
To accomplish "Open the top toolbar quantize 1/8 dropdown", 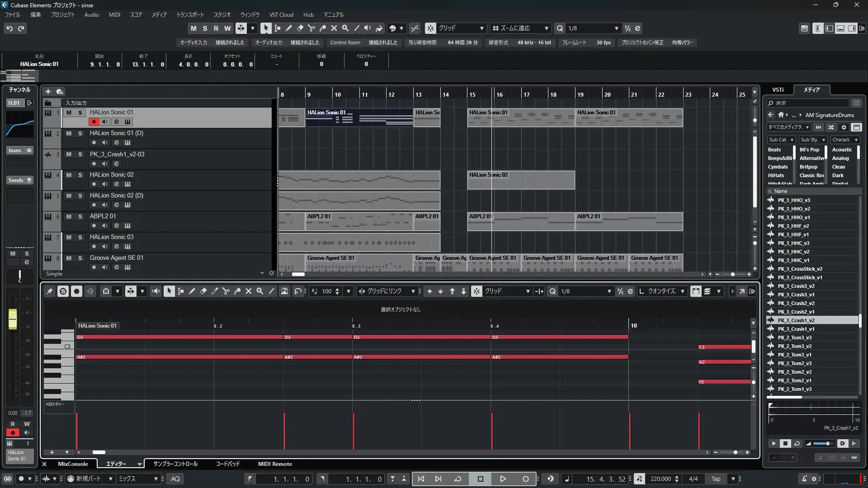I will pyautogui.click(x=616, y=28).
